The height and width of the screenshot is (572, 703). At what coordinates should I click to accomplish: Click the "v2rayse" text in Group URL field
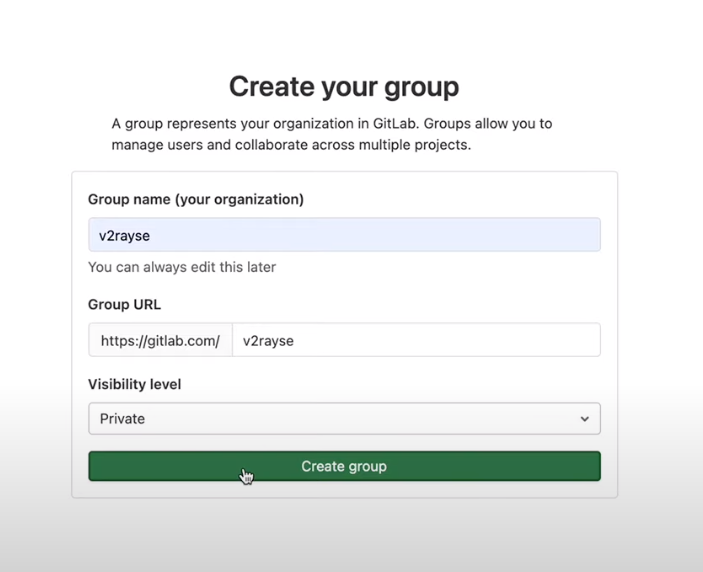(x=268, y=341)
